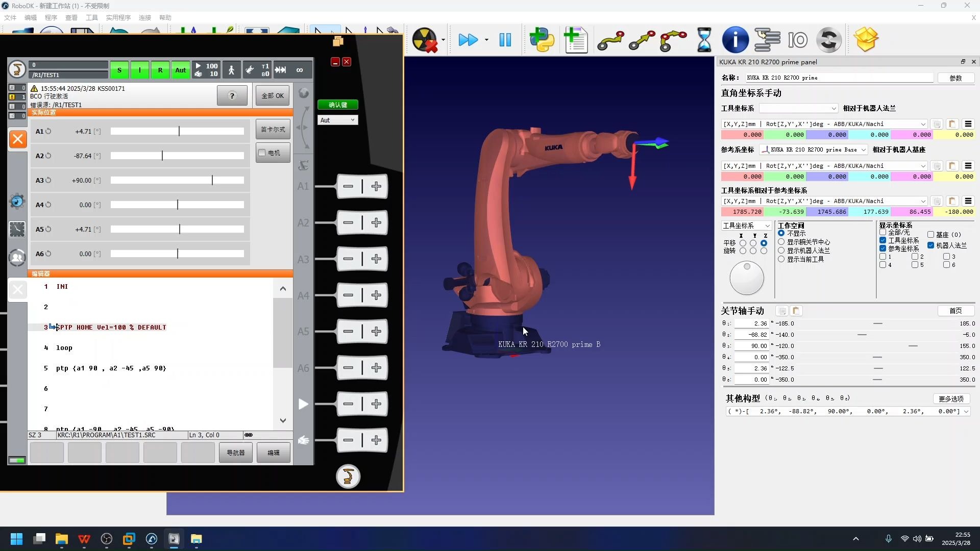Image resolution: width=980 pixels, height=551 pixels.
Task: Open the Aut mode dropdown
Action: 337,120
